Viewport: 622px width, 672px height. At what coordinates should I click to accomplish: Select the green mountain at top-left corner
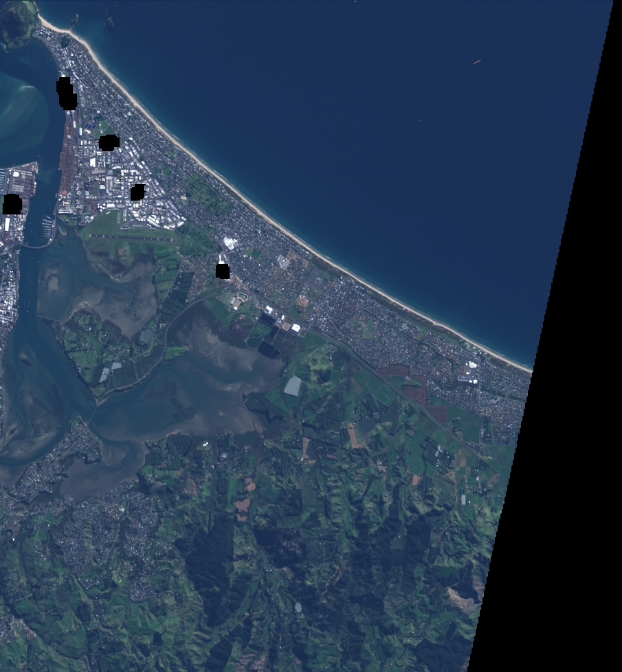[17, 24]
